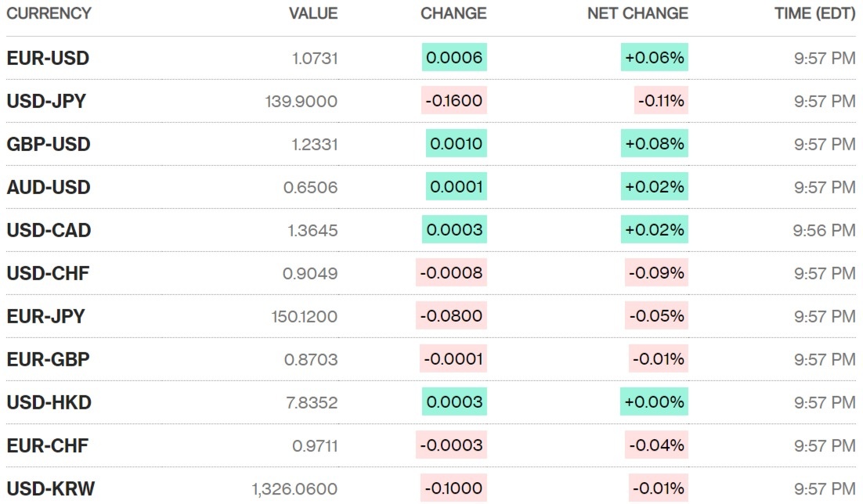Sort by the CURRENCY column header

coord(49,13)
